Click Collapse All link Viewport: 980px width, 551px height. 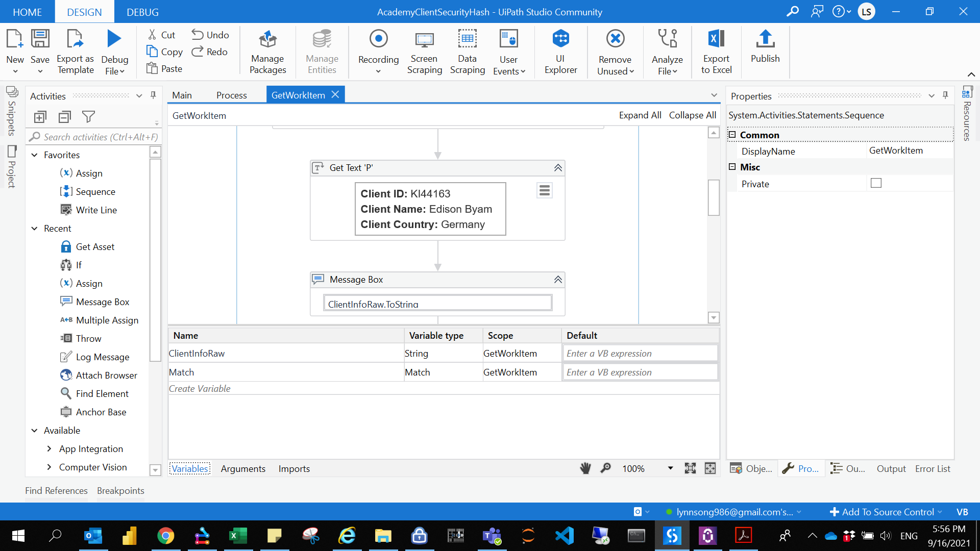(693, 115)
